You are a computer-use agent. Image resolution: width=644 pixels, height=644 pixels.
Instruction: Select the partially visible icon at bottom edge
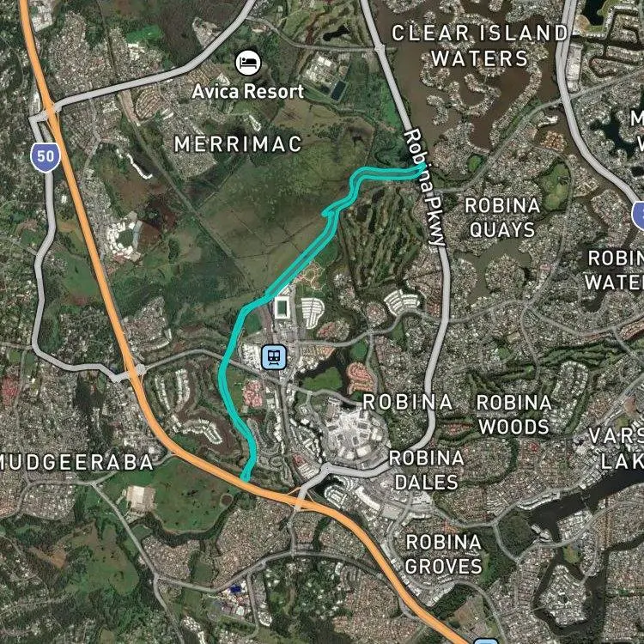point(486,641)
